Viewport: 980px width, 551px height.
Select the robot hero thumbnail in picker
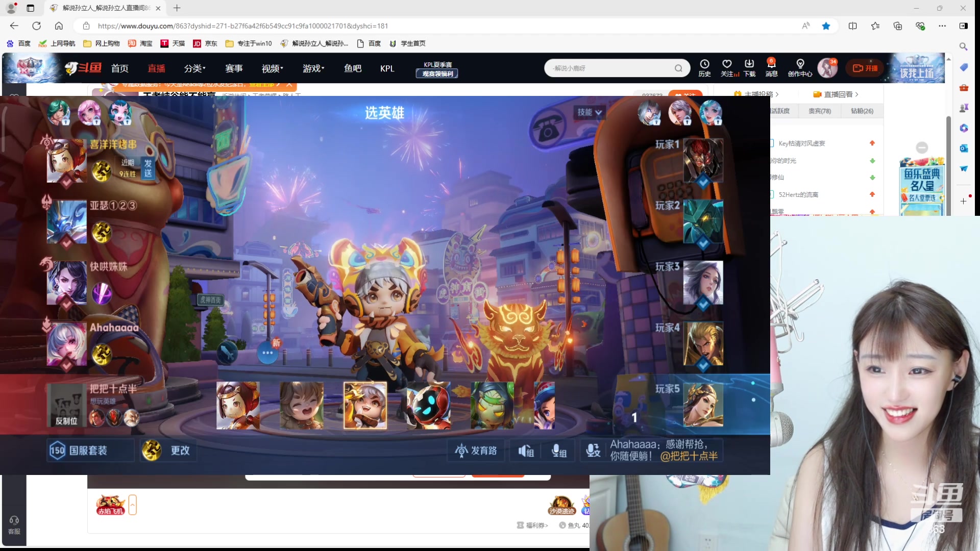pos(429,406)
